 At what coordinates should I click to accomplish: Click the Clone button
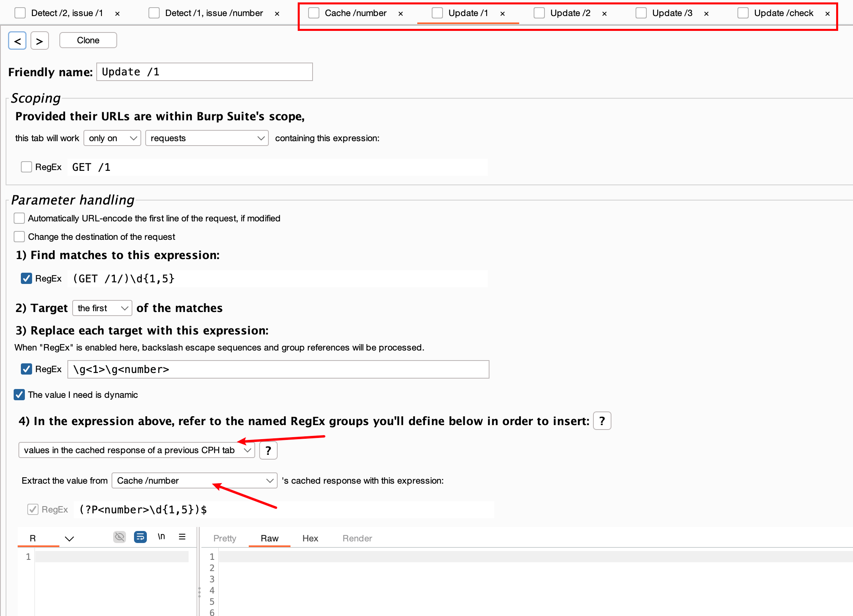click(88, 40)
